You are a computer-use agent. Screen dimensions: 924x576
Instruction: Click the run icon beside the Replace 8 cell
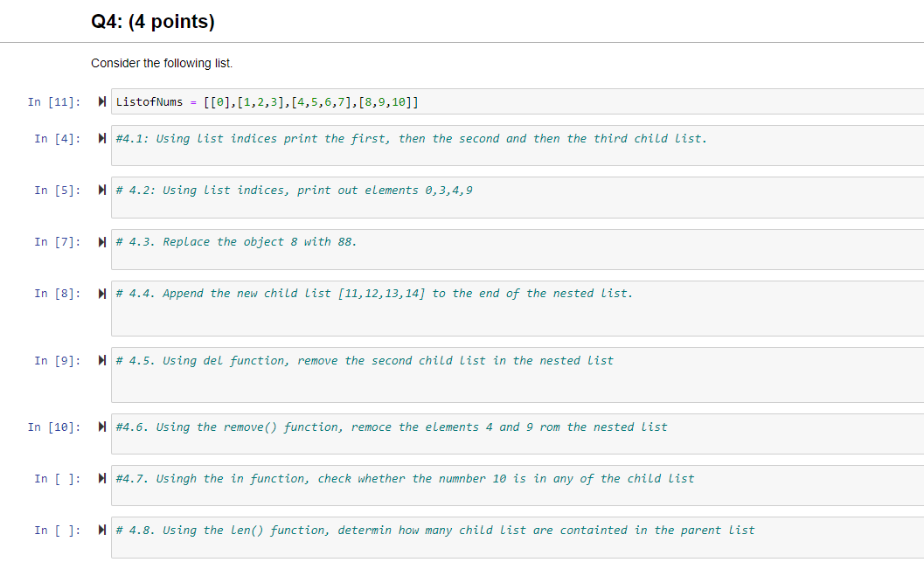102,241
